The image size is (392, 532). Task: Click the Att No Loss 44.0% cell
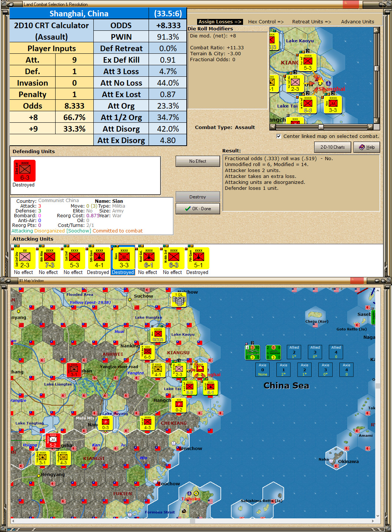[168, 83]
